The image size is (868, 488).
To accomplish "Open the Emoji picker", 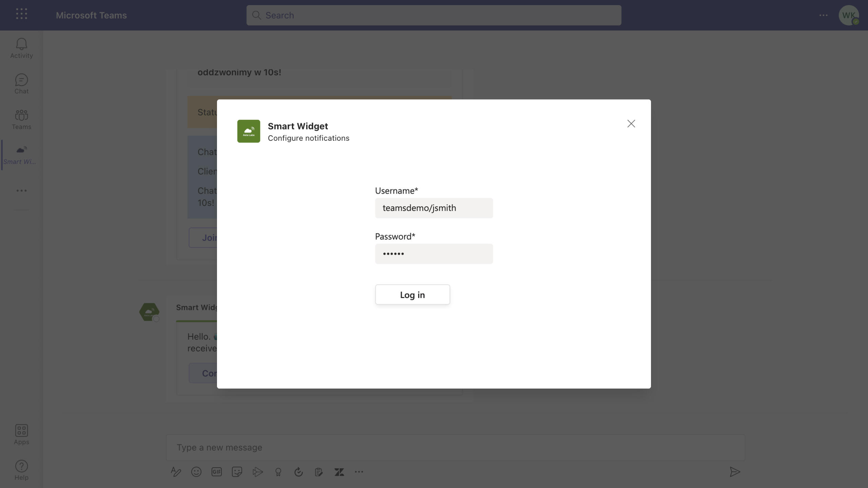I will pyautogui.click(x=196, y=472).
